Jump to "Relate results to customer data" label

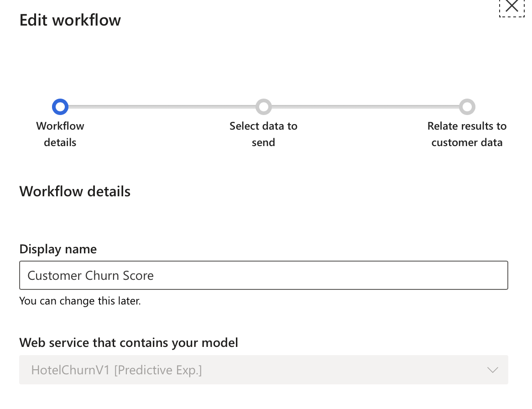coord(467,134)
